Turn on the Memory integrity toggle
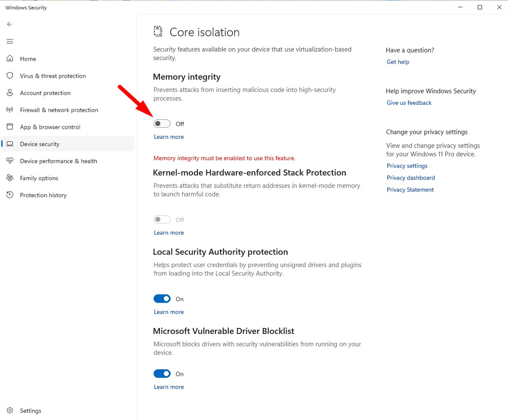This screenshot has width=508, height=420. (x=162, y=124)
